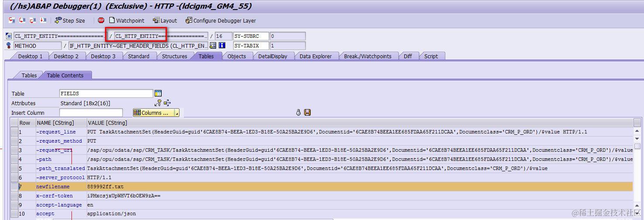Select the Table Contents sub-tab
The height and width of the screenshot is (220, 644).
[65, 75]
